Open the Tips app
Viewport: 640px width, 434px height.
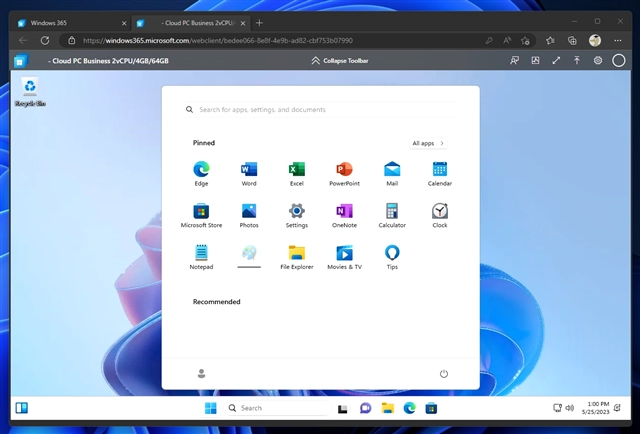pyautogui.click(x=392, y=257)
